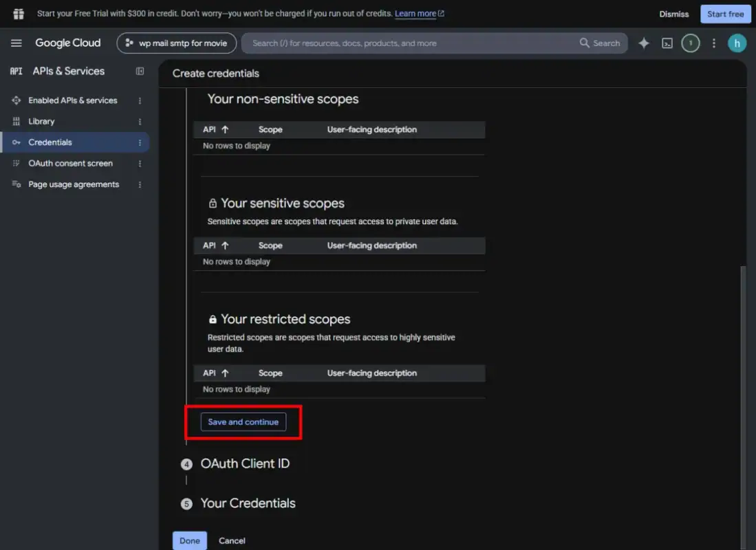The width and height of the screenshot is (756, 550).
Task: Open OAuth consent screen page
Action: click(x=70, y=164)
